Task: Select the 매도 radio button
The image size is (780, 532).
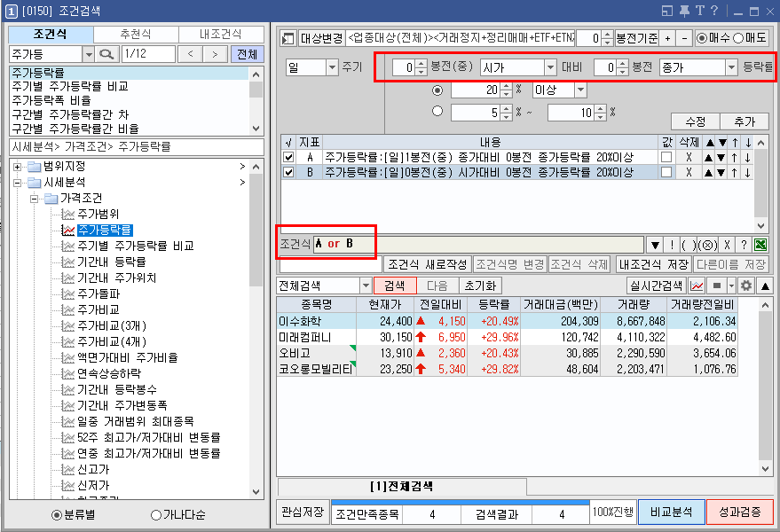Action: point(738,38)
